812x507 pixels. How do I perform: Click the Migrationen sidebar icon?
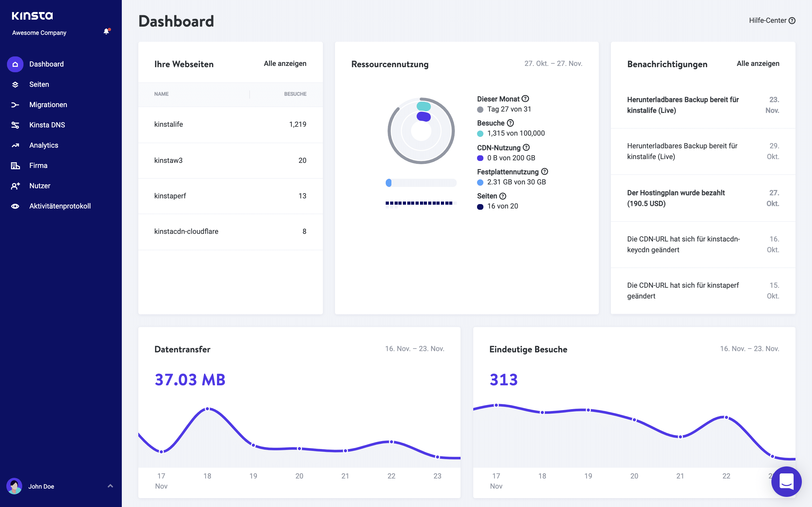tap(15, 105)
